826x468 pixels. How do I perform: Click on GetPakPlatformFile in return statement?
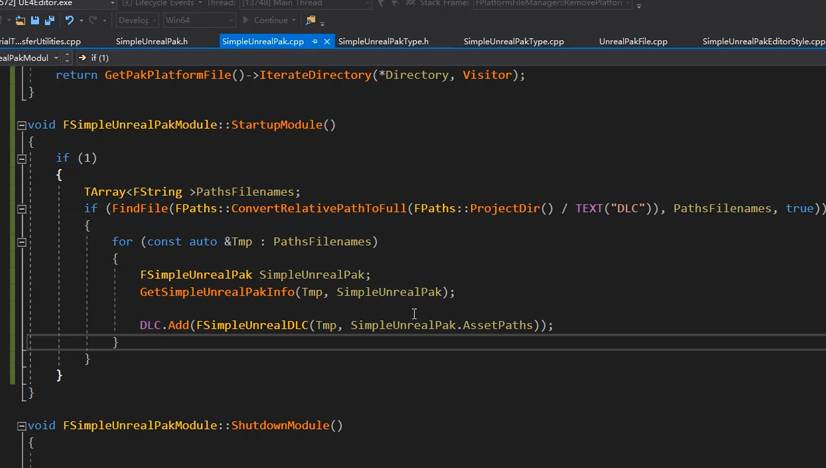point(168,75)
